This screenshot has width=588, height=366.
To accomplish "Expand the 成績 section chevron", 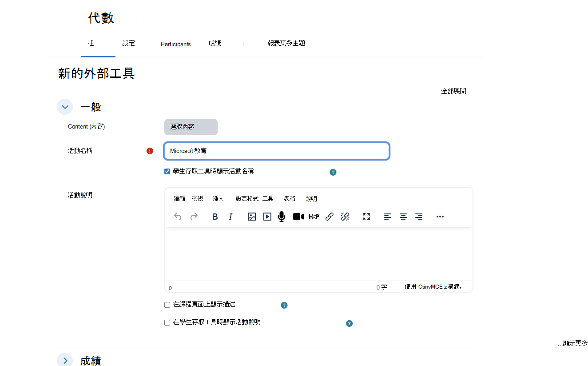I will [x=65, y=360].
